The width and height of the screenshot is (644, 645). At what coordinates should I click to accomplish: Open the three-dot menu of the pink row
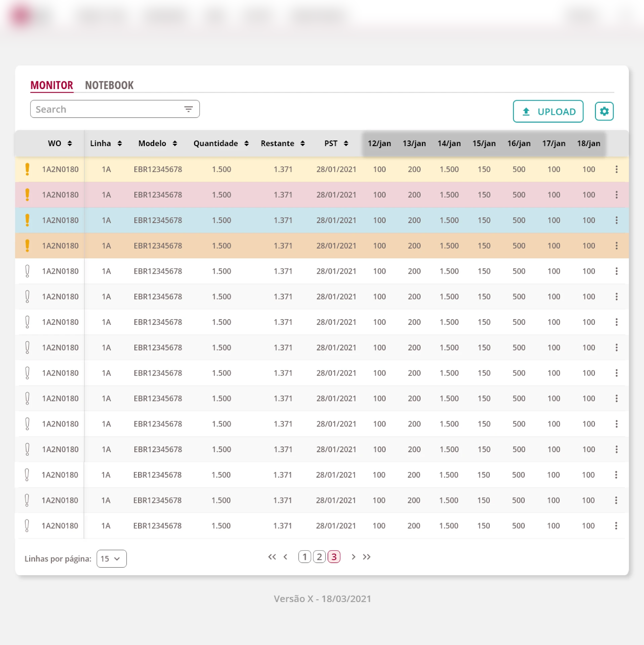click(x=616, y=195)
